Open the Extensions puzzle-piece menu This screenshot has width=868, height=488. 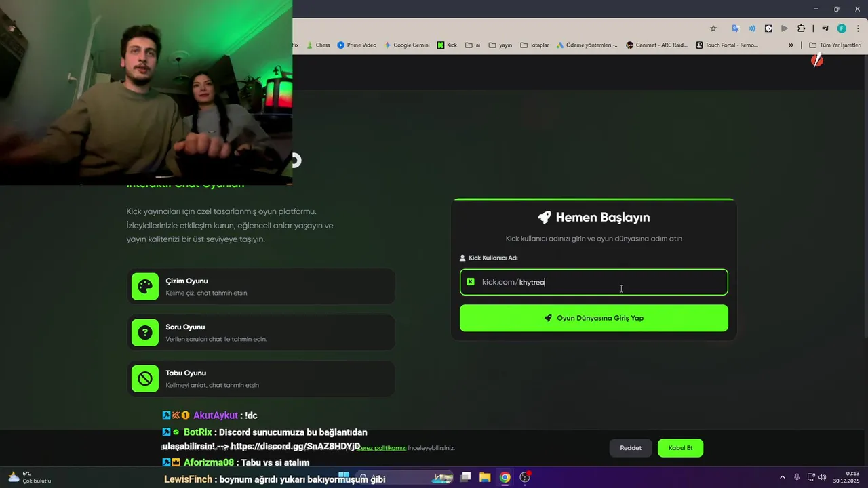(x=802, y=28)
